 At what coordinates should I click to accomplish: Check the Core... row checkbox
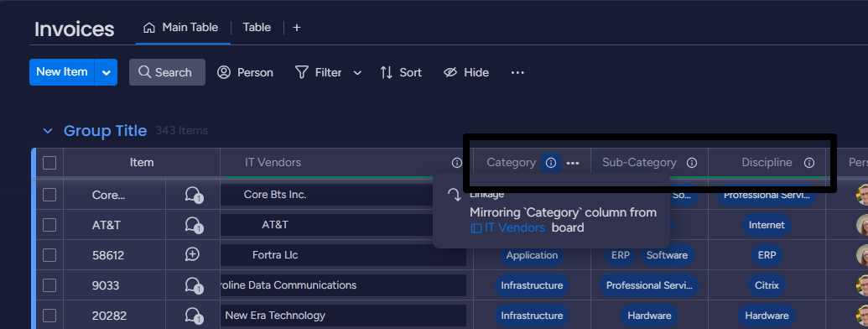click(49, 195)
